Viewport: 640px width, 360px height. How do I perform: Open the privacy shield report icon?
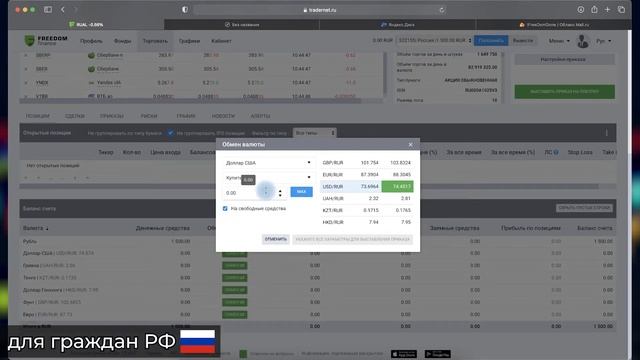tap(185, 9)
